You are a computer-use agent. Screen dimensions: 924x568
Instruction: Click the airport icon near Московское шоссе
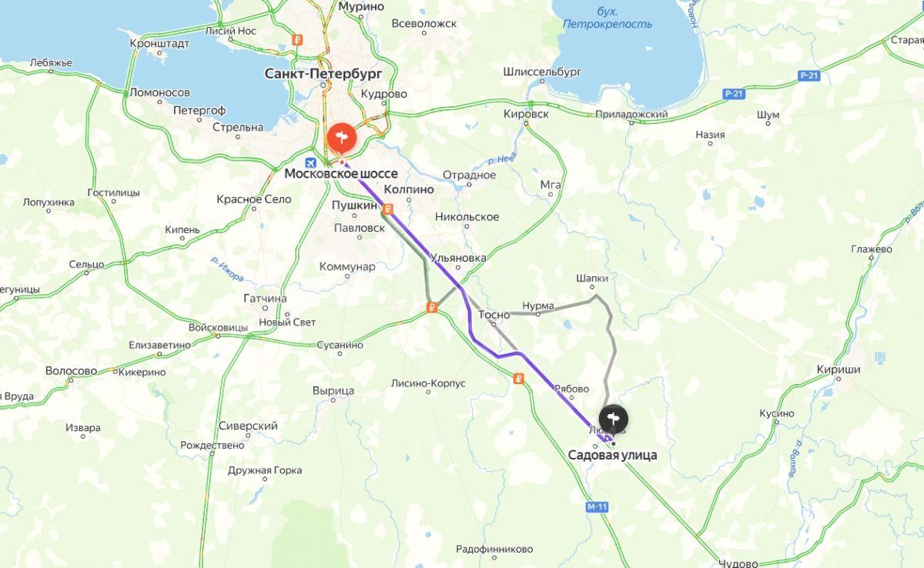(310, 164)
